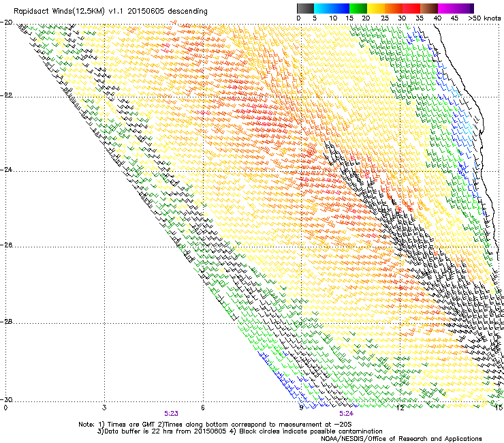
Task: Click the purple '5:23' time marker
Action: [x=171, y=414]
